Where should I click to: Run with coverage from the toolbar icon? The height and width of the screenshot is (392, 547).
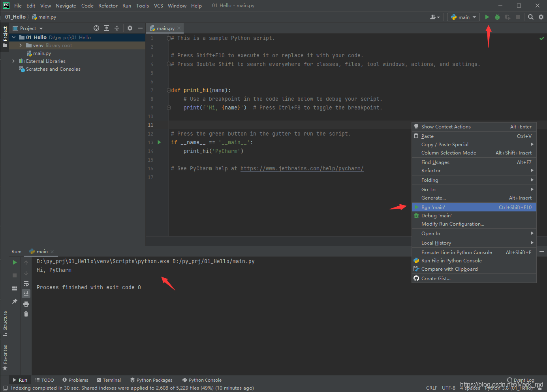[508, 17]
